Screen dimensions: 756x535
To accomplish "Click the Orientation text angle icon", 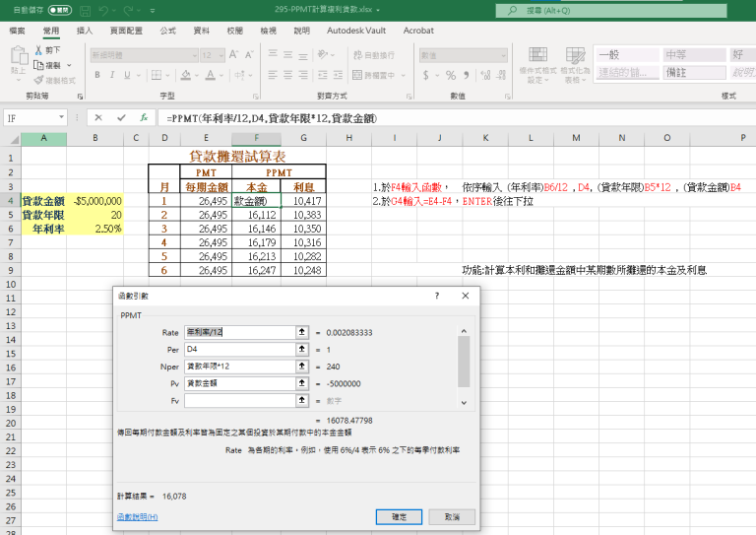I will (323, 54).
